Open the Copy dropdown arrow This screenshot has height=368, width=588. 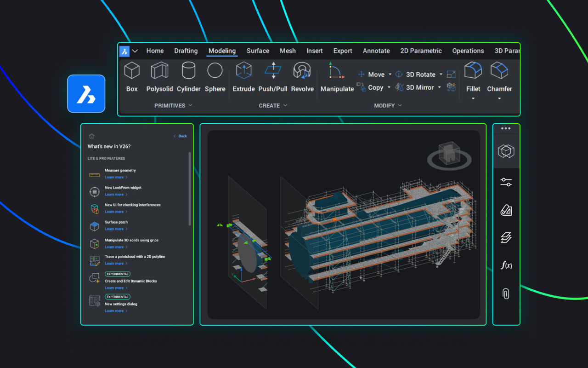389,87
